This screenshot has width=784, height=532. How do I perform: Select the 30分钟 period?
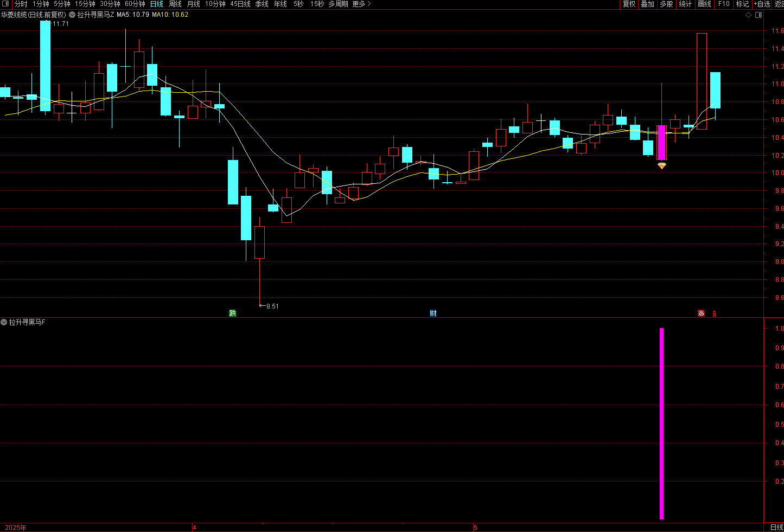[110, 4]
